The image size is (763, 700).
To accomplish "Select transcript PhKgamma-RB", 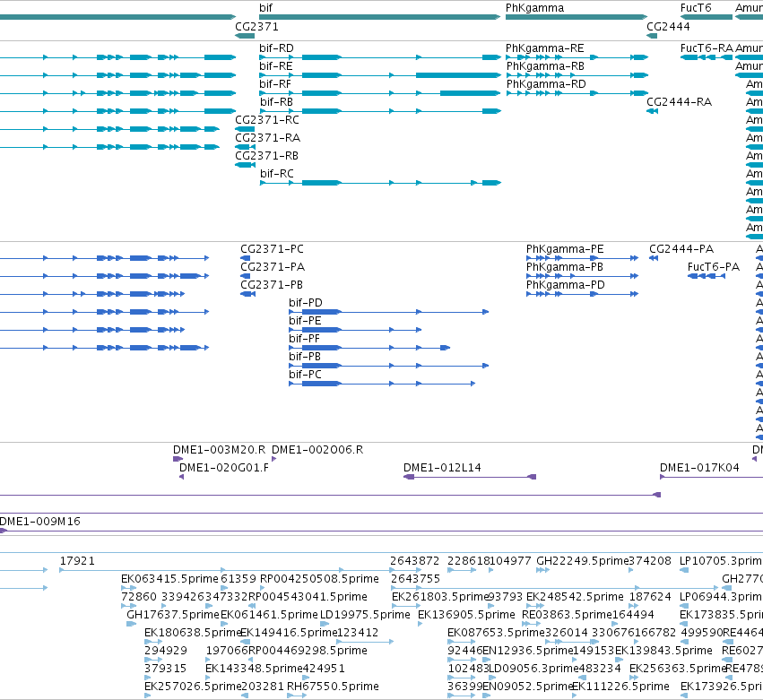I will (577, 75).
